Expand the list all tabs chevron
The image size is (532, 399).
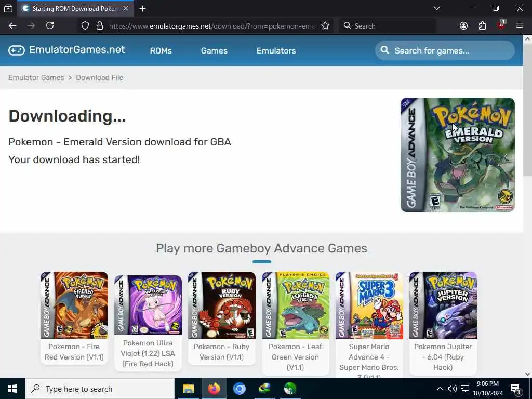[x=436, y=8]
